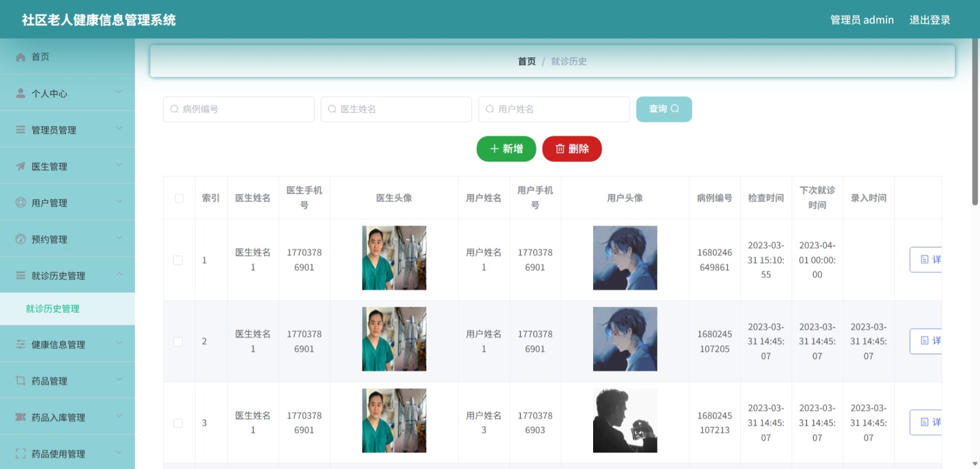Click the doctor photo in row 2
This screenshot has width=980, height=469.
coord(394,339)
